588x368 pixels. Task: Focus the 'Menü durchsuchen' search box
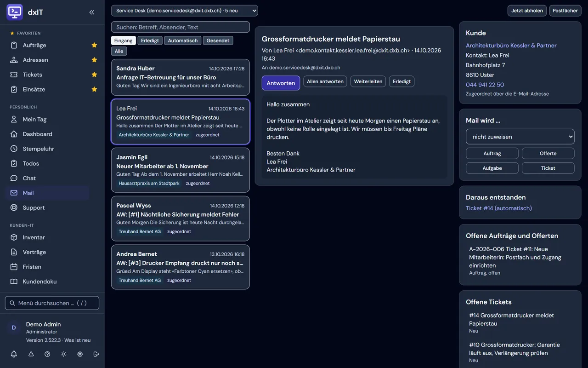[x=52, y=303]
